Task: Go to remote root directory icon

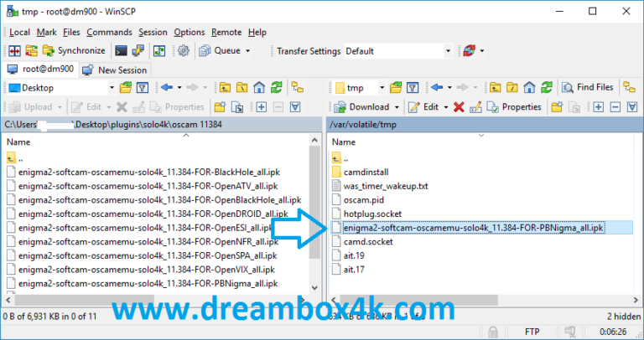Action: coord(512,87)
